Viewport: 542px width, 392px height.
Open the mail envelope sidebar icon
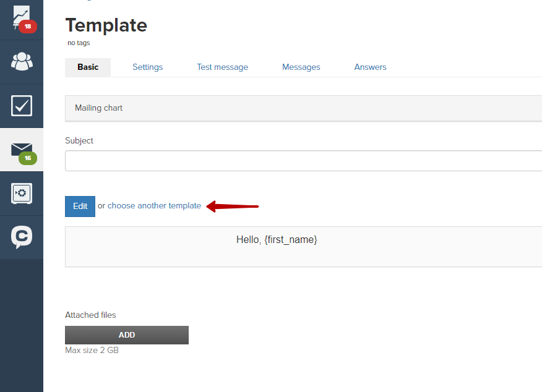pos(22,150)
